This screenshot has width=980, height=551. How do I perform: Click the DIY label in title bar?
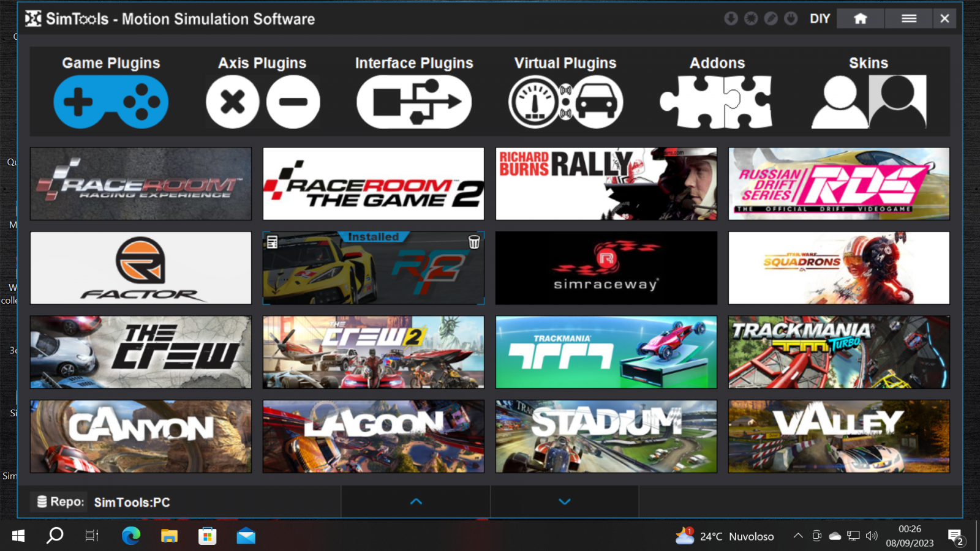[x=820, y=18]
